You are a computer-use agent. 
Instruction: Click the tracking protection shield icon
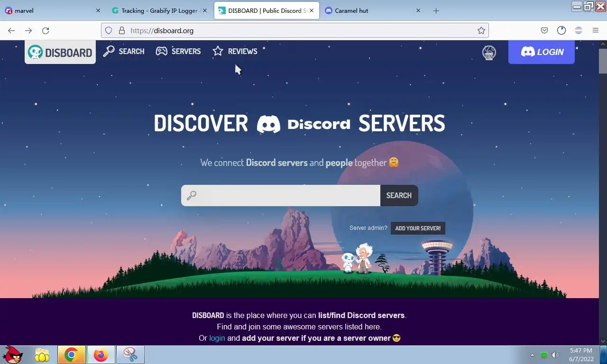pyautogui.click(x=109, y=30)
